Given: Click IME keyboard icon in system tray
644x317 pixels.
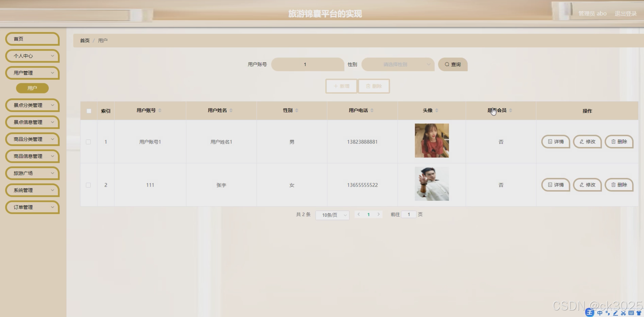Looking at the screenshot, I should click(x=631, y=313).
